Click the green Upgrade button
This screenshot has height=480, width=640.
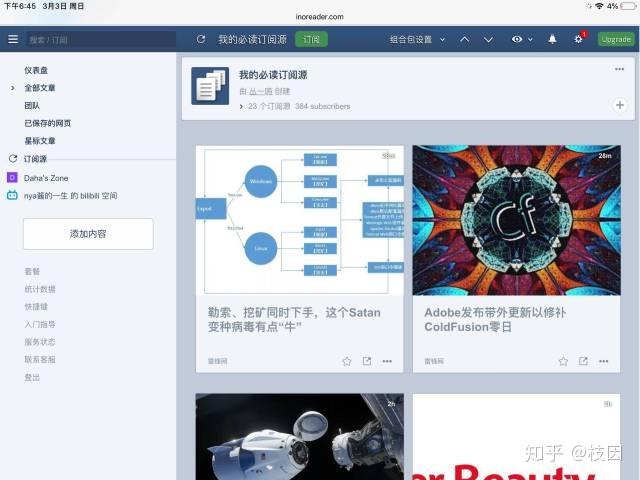pyautogui.click(x=616, y=39)
